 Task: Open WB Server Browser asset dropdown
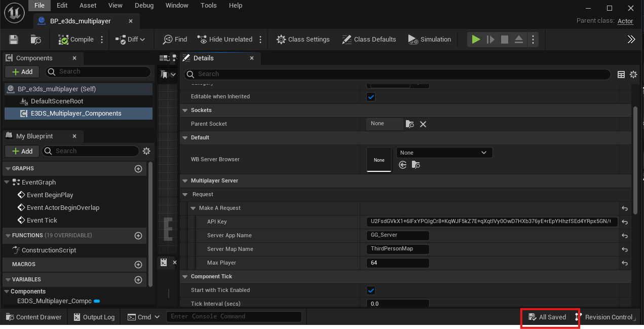coord(444,153)
